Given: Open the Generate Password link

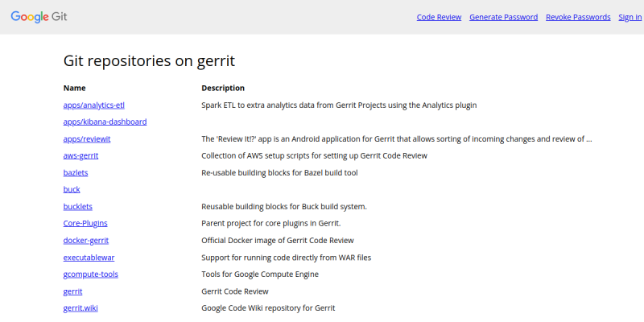Looking at the screenshot, I should (x=504, y=17).
